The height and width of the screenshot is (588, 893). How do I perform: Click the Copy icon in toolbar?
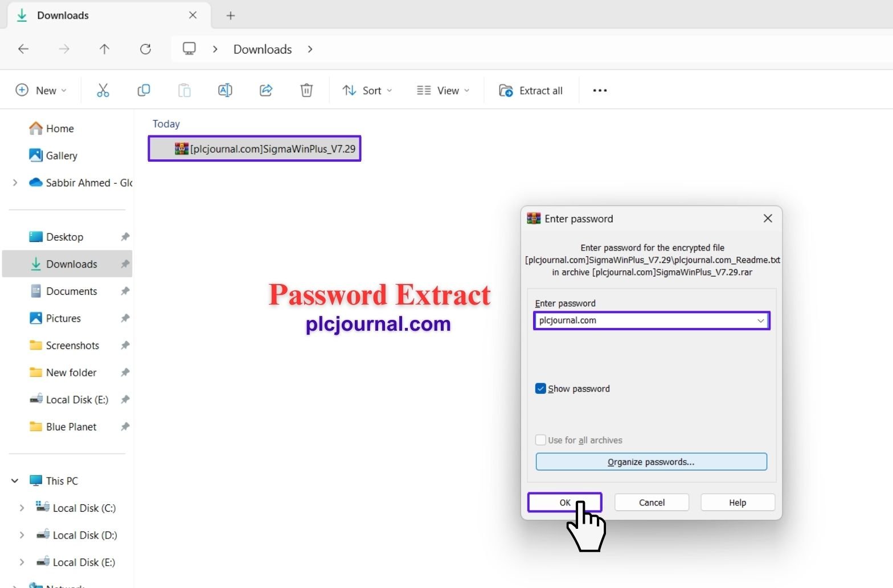pyautogui.click(x=144, y=91)
